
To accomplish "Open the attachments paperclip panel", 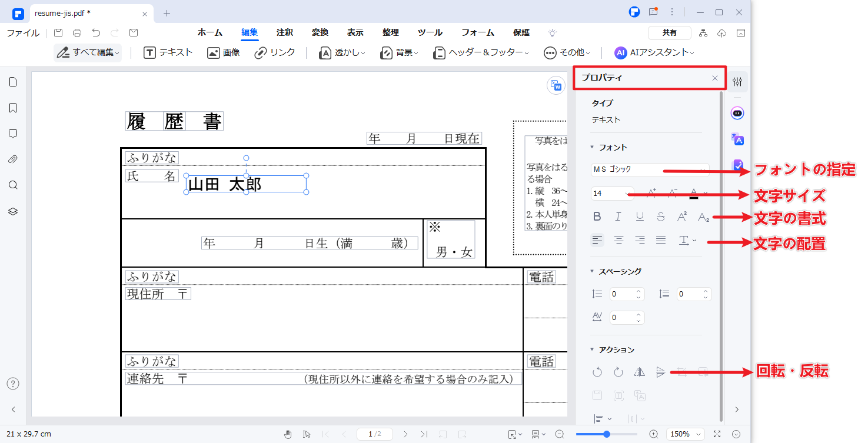I will (13, 159).
